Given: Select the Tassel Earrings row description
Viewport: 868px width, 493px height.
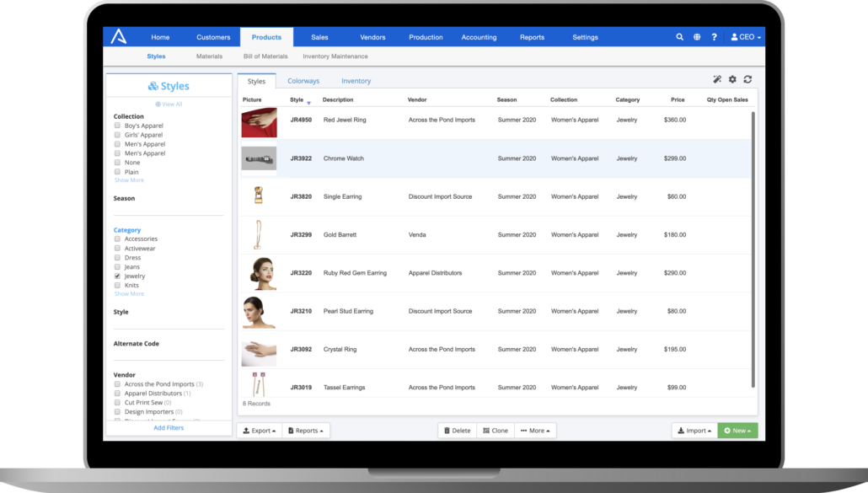Looking at the screenshot, I should tap(345, 388).
